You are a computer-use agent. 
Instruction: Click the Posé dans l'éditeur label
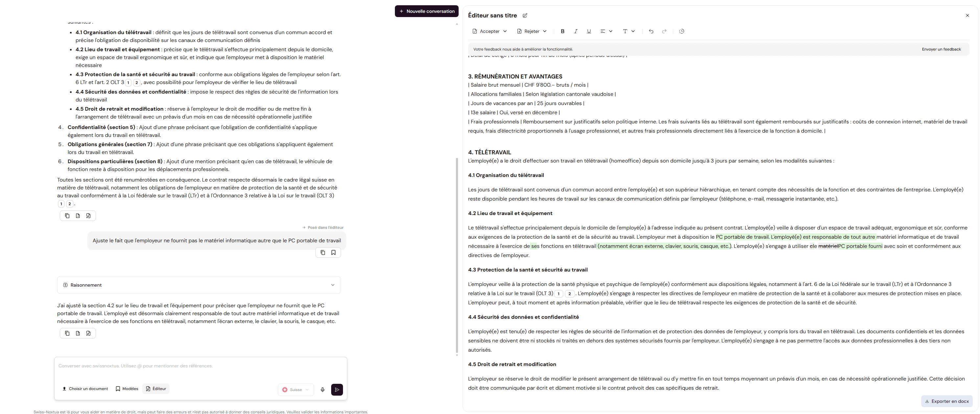pyautogui.click(x=323, y=227)
